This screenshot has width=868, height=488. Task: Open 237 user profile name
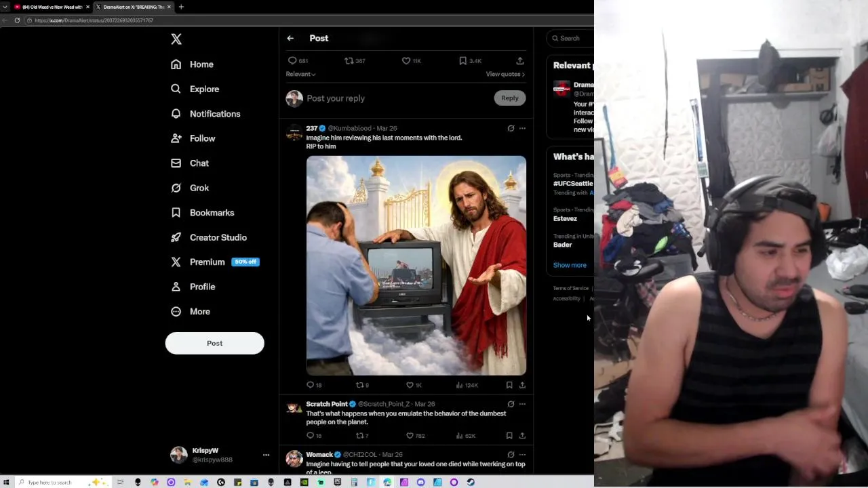click(311, 128)
